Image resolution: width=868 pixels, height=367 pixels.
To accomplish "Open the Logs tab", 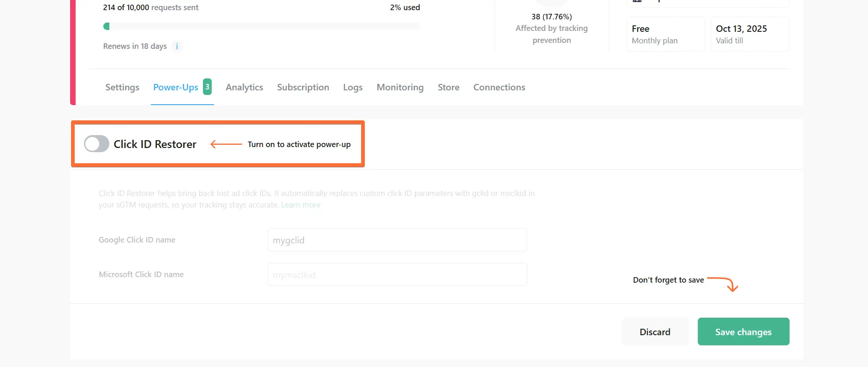I will 353,87.
